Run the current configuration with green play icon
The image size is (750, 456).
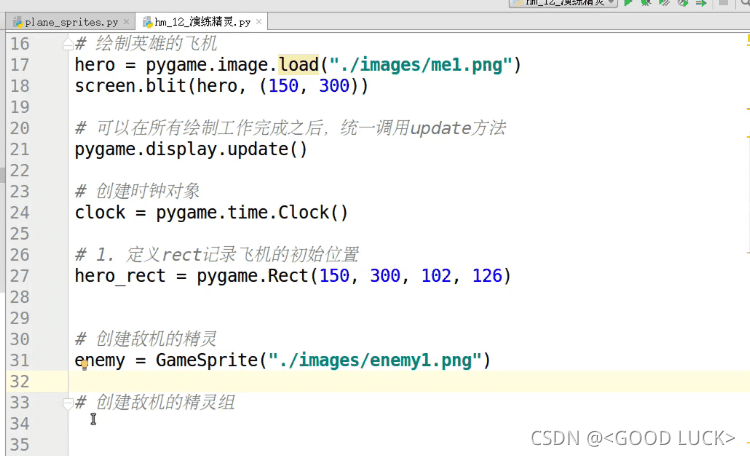pos(629,3)
